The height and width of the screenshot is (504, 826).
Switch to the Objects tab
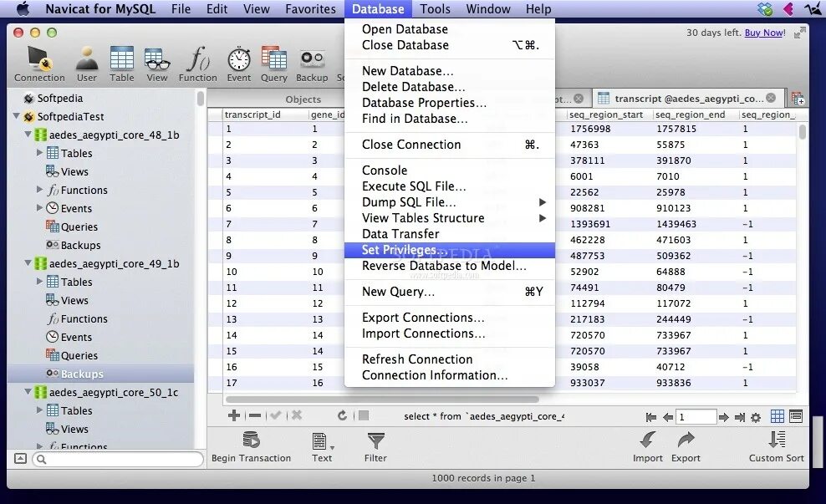tap(303, 99)
